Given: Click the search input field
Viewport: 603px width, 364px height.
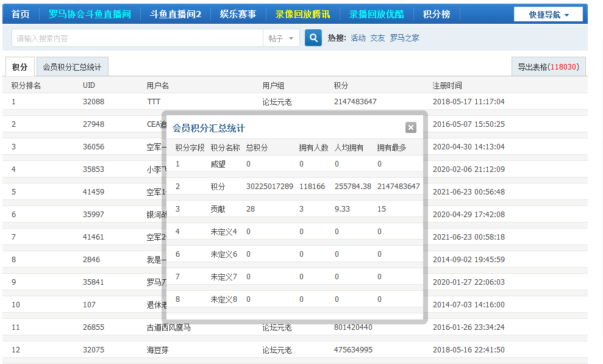Looking at the screenshot, I should 137,38.
